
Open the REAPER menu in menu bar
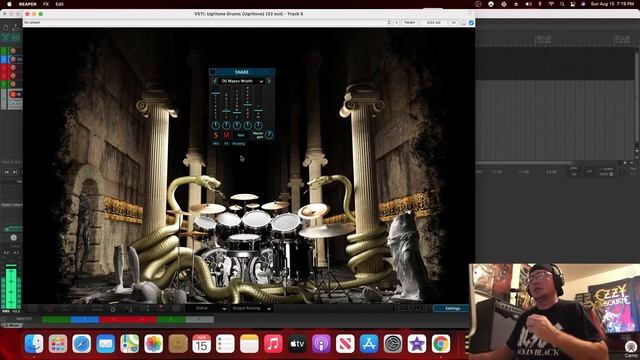pyautogui.click(x=28, y=4)
